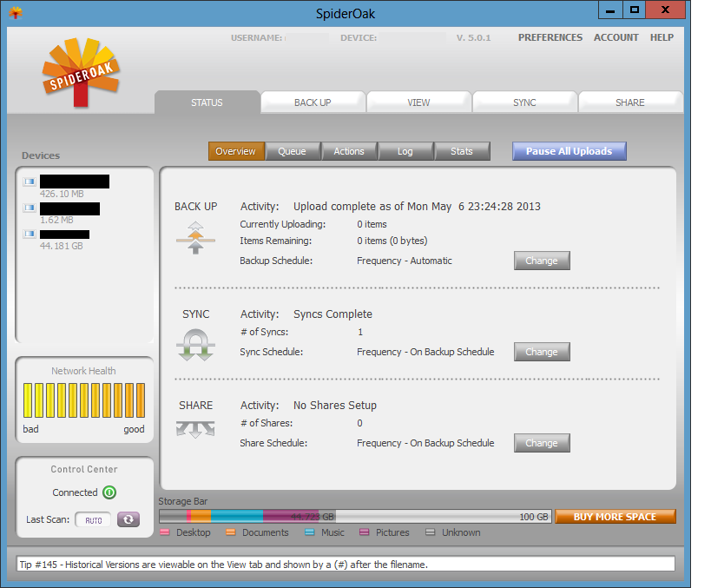The width and height of the screenshot is (711, 588).
Task: Select the first device icon in Devices
Action: pos(29,182)
